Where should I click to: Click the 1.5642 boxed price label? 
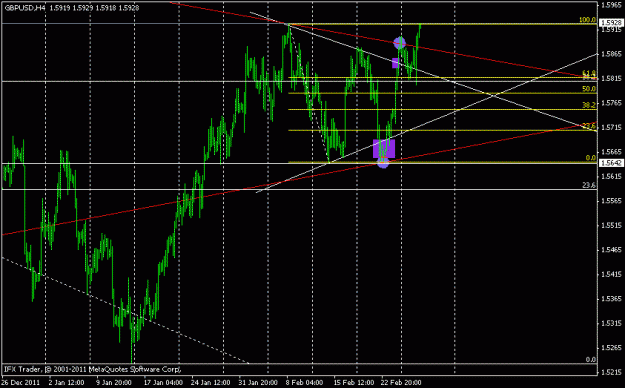[x=610, y=163]
